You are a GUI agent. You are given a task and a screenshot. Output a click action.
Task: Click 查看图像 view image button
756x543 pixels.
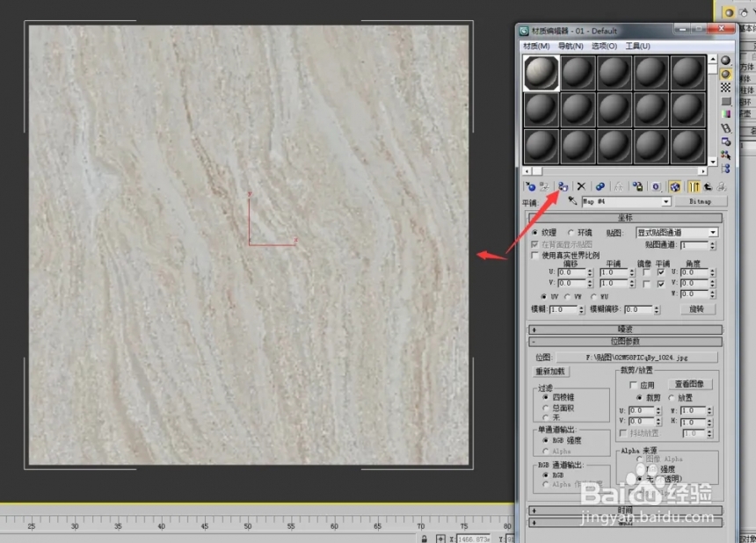(x=689, y=384)
